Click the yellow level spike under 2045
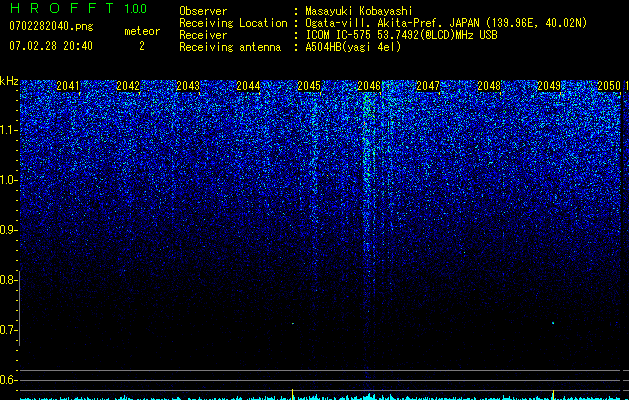The width and height of the screenshot is (629, 400). pyautogui.click(x=293, y=394)
